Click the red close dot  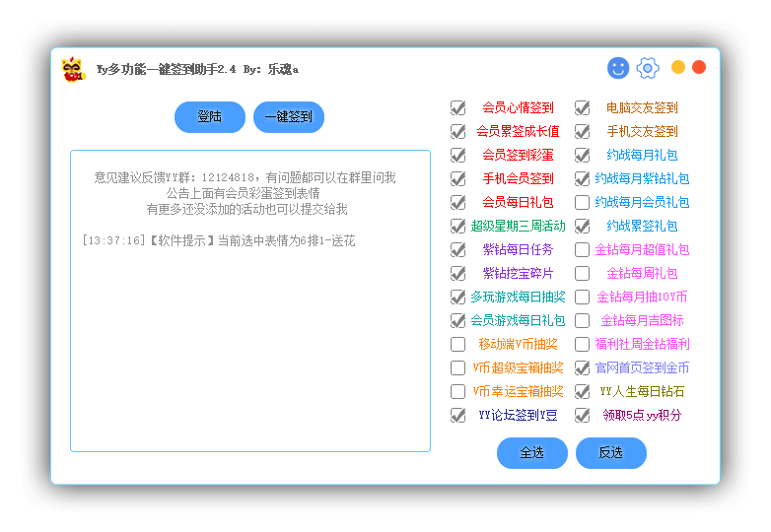[699, 68]
